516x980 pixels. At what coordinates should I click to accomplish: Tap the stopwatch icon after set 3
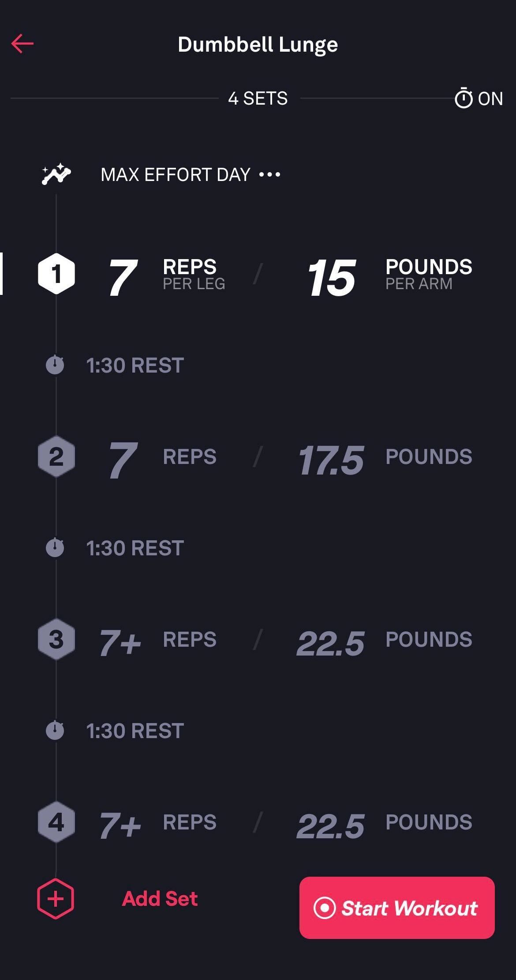pyautogui.click(x=55, y=731)
